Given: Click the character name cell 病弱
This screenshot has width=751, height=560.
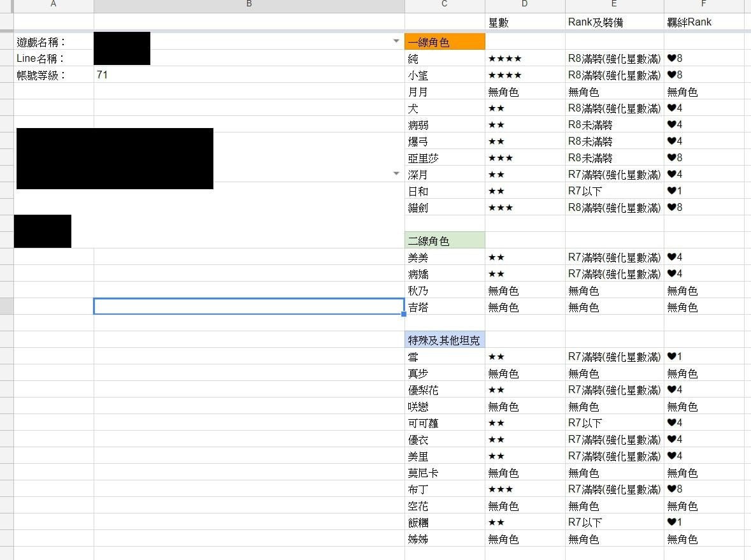Looking at the screenshot, I should coord(445,125).
